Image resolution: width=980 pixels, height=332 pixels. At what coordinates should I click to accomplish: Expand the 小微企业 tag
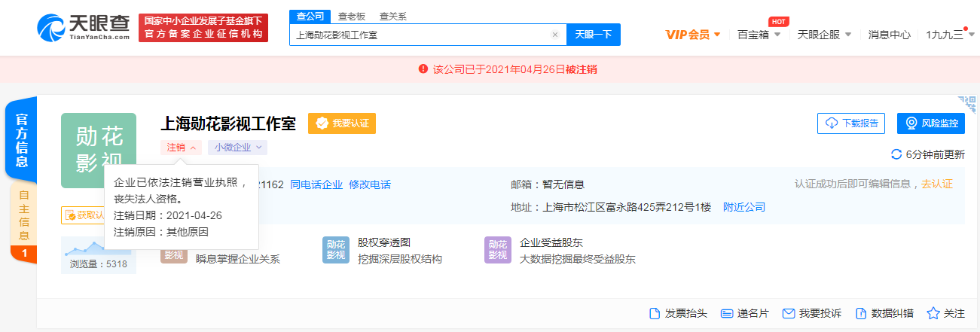(x=237, y=148)
